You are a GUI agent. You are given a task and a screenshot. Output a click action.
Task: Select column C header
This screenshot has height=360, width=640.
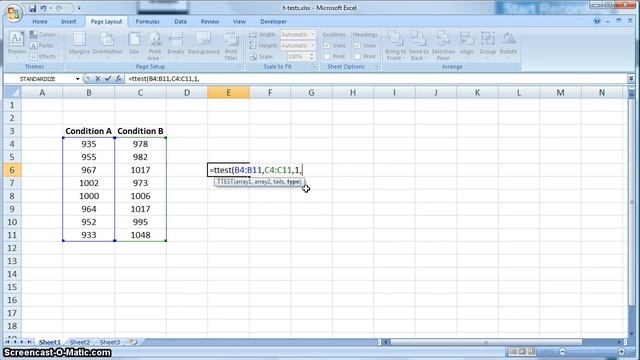pyautogui.click(x=140, y=93)
